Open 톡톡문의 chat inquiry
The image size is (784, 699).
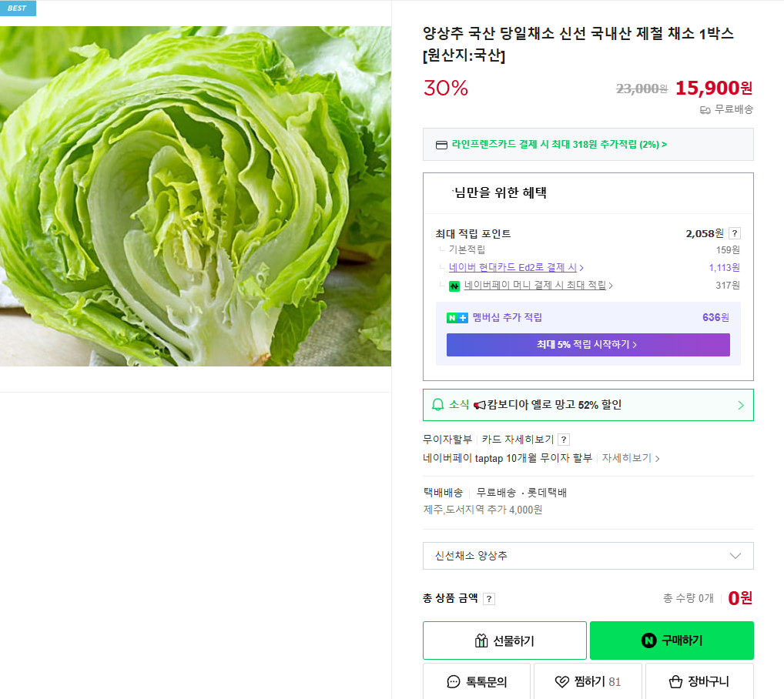(477, 681)
